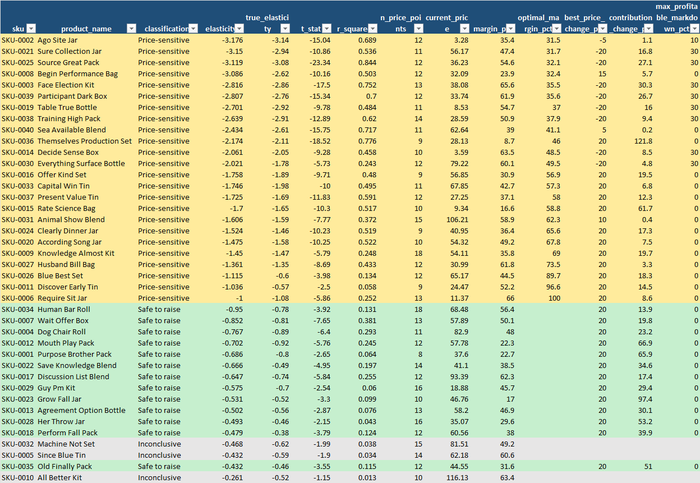Open the n_price_points column filter dropdown

[x=418, y=29]
